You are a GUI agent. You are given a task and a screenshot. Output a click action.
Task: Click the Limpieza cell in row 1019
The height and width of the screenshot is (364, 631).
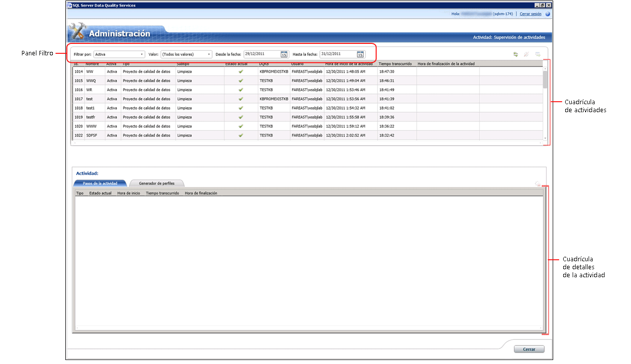[185, 117]
